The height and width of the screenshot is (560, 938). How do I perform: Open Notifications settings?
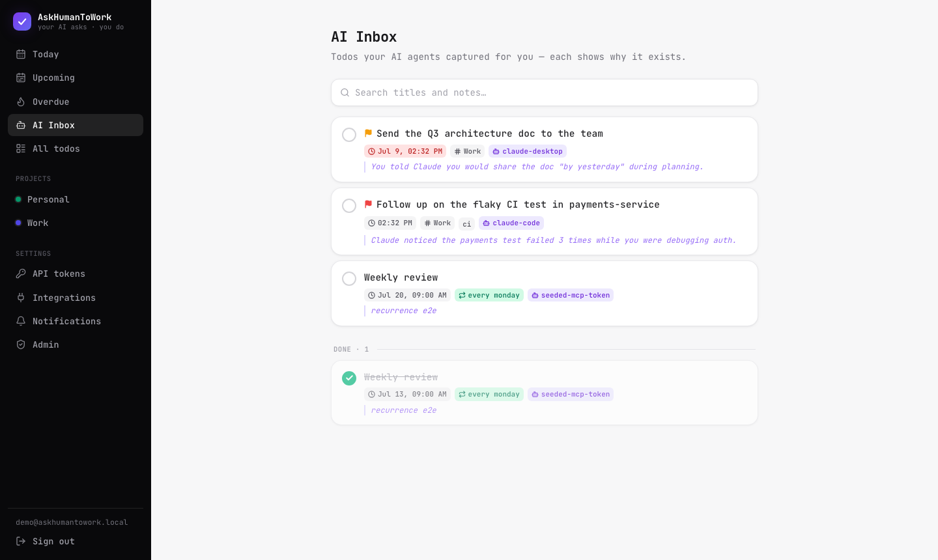(x=76, y=321)
